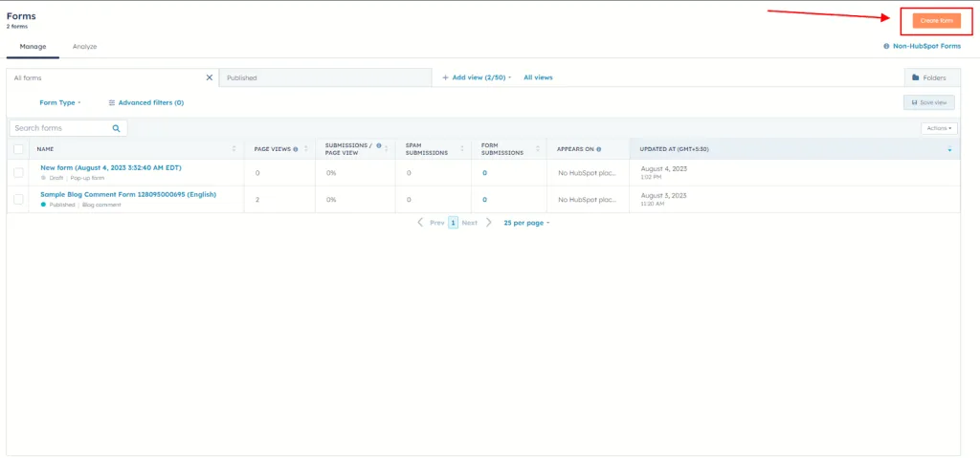This screenshot has height=458, width=980.
Task: Close the All forms view tab
Action: coord(210,77)
